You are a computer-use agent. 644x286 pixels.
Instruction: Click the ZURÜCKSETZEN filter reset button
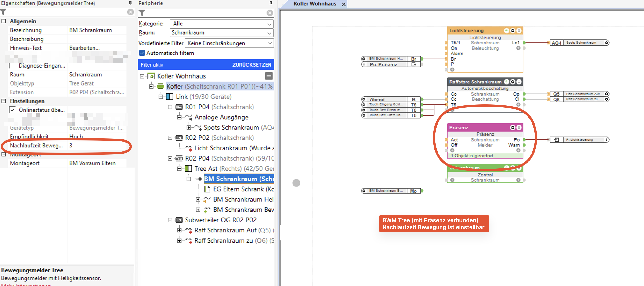[252, 65]
